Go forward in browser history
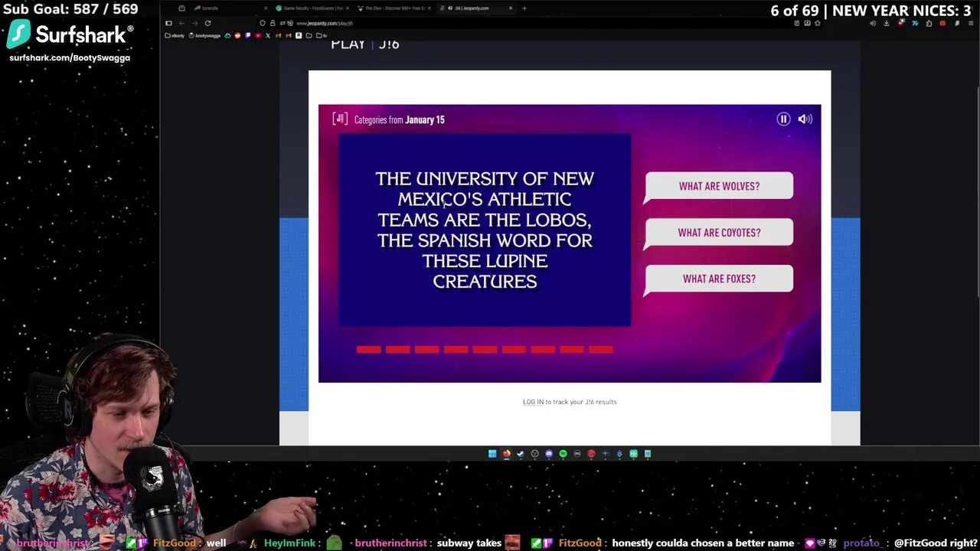 194,23
